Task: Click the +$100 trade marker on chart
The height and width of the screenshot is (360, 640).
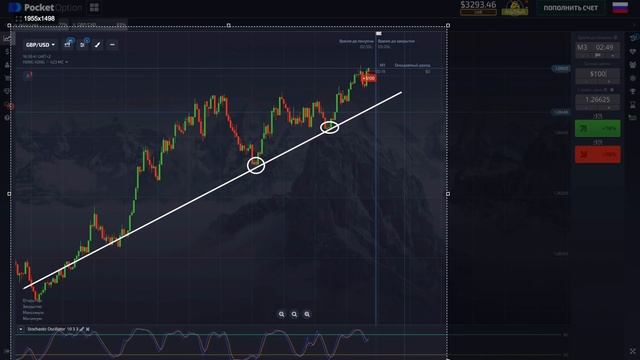Action: coord(369,78)
